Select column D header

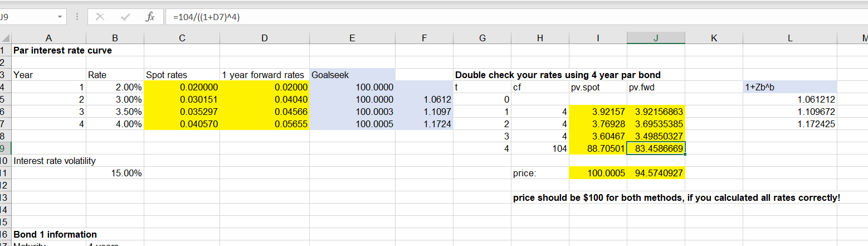pos(265,38)
